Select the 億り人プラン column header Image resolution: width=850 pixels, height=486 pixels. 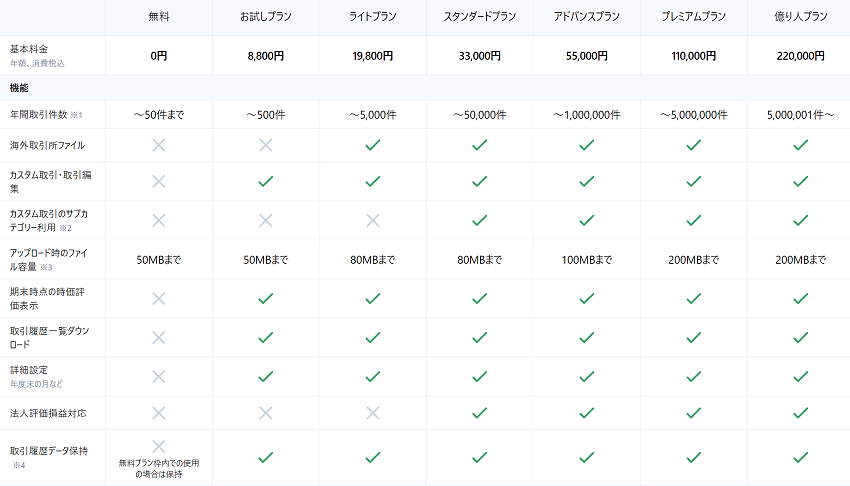click(800, 18)
